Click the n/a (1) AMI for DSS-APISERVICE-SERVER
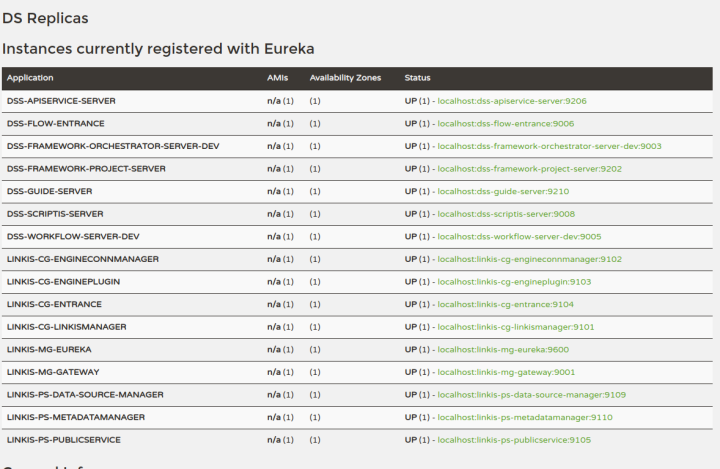720x469 pixels. (x=280, y=101)
